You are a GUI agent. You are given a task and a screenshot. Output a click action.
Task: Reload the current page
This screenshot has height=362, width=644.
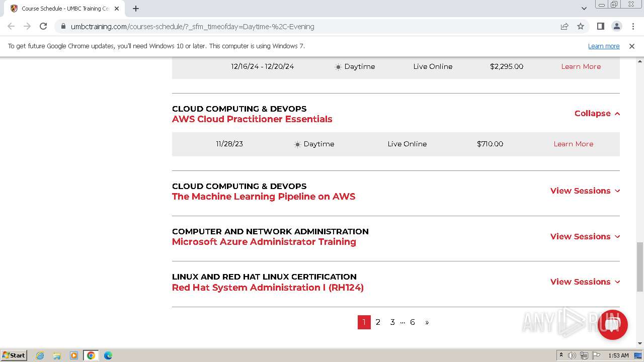click(43, 26)
